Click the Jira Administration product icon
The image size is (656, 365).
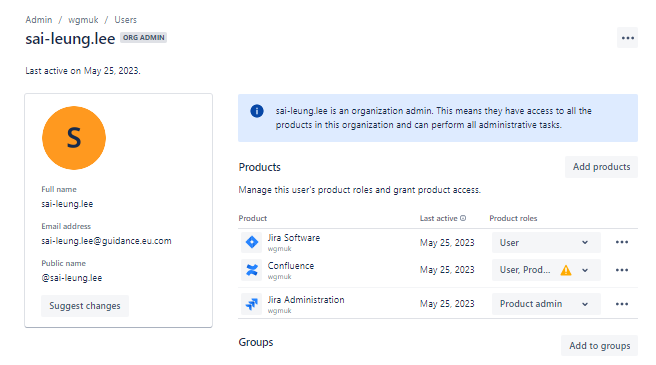tap(251, 304)
